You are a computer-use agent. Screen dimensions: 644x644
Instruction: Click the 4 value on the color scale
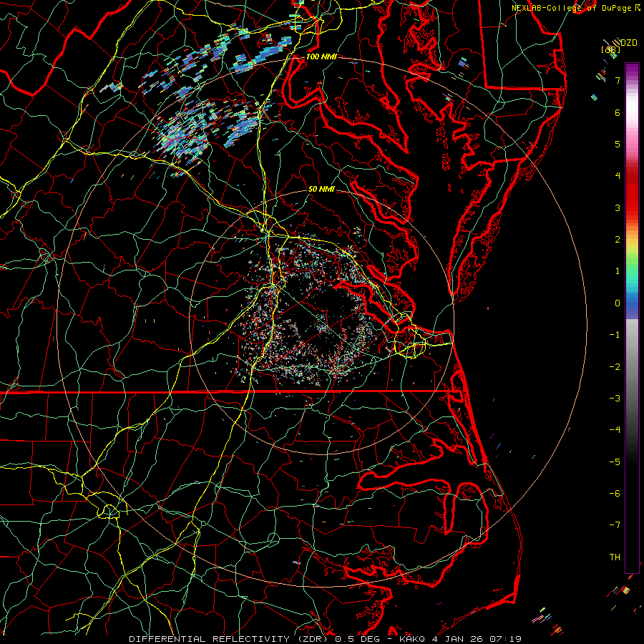(618, 176)
